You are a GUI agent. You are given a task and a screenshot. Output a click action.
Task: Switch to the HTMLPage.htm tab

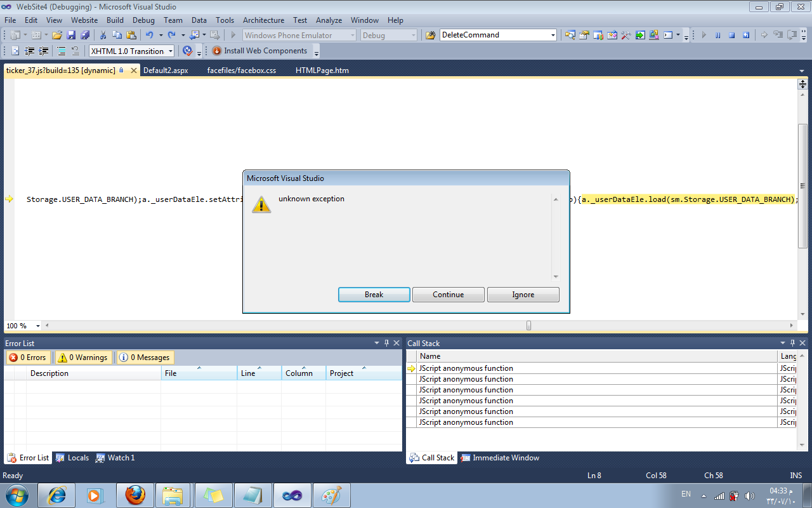tap(322, 70)
